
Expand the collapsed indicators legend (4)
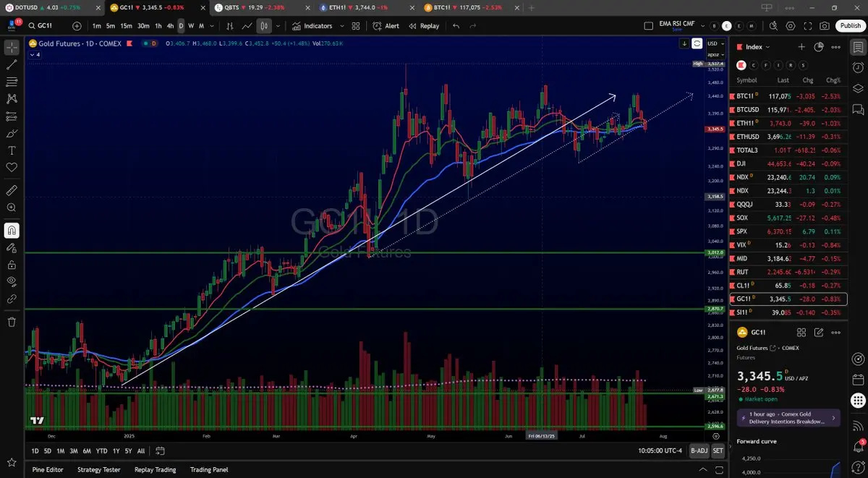(34, 54)
